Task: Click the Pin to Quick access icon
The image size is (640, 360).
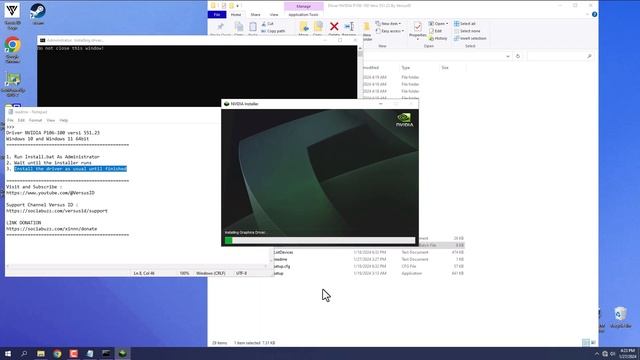Action: point(220,27)
